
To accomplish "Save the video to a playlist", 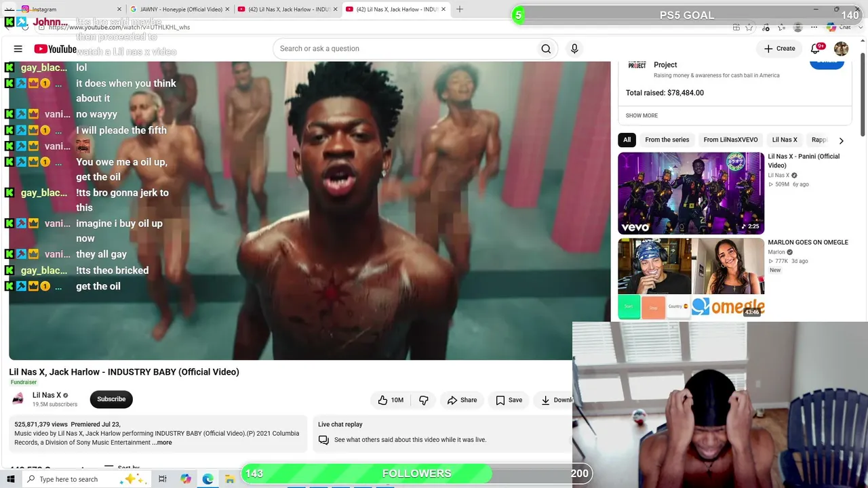I will [x=509, y=400].
